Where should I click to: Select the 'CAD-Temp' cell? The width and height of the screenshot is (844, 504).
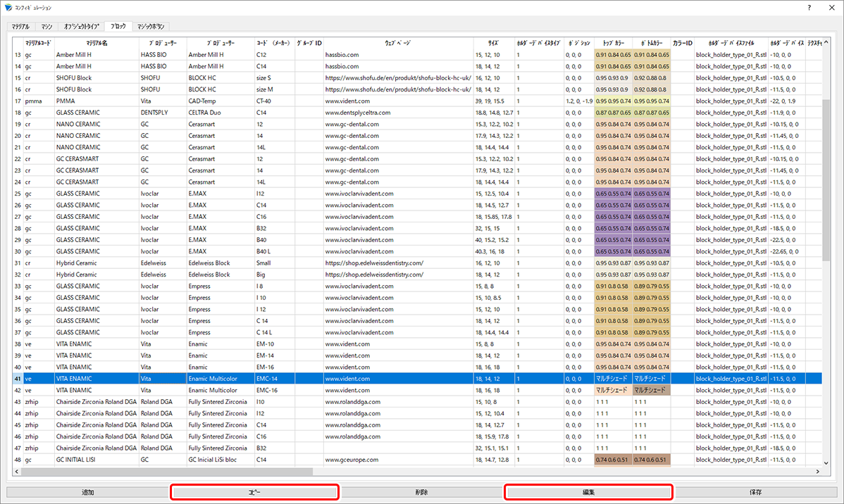click(220, 101)
